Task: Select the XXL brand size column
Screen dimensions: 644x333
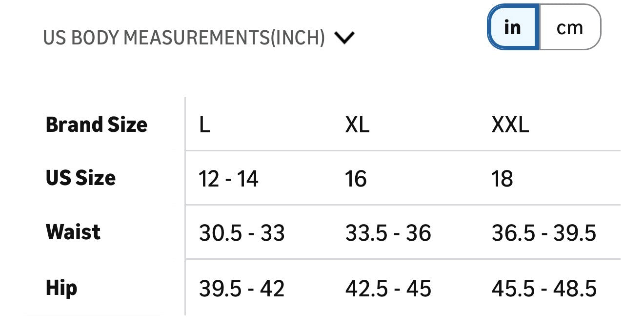Action: pyautogui.click(x=510, y=125)
